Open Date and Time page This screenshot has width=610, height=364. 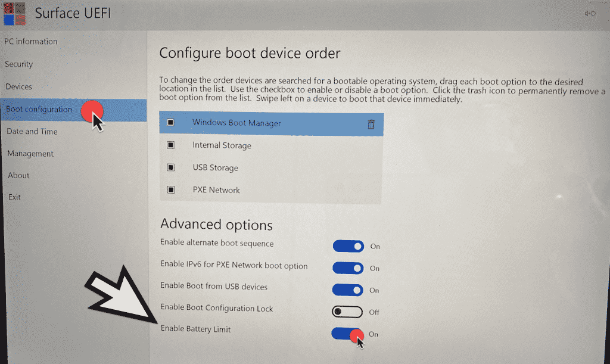(32, 132)
